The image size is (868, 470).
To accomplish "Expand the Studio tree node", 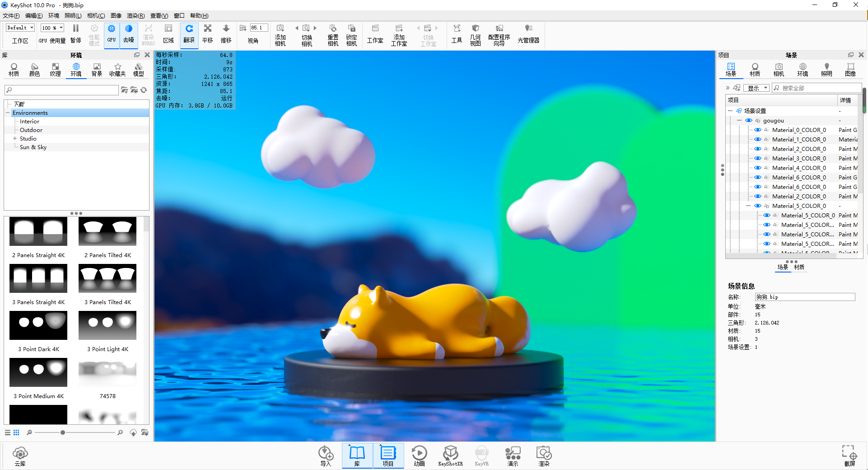I will 14,138.
